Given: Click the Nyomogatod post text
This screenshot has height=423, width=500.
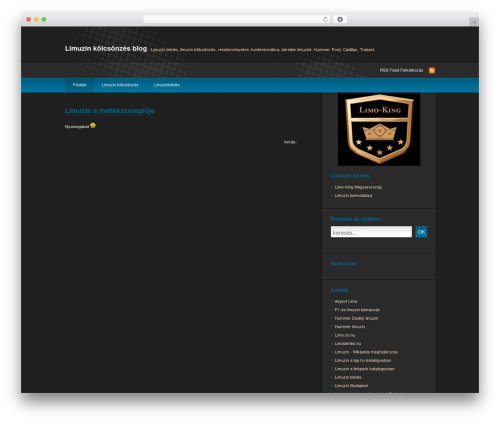Looking at the screenshot, I should pos(77,127).
